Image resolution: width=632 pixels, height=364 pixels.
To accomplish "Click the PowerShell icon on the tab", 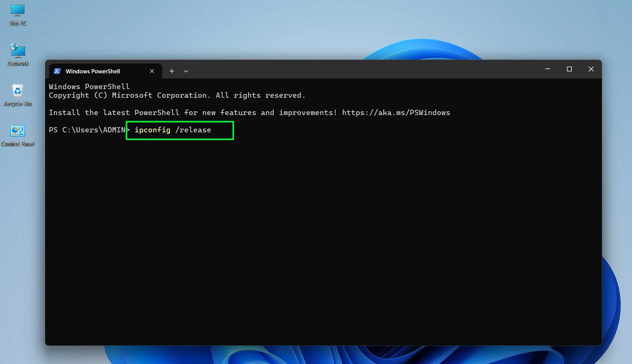I will (58, 71).
